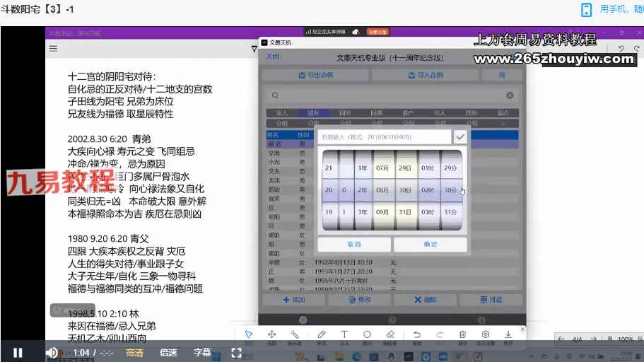Viewport: 644px width, 362px height.
Task: Pause the video playback
Action: [18, 352]
